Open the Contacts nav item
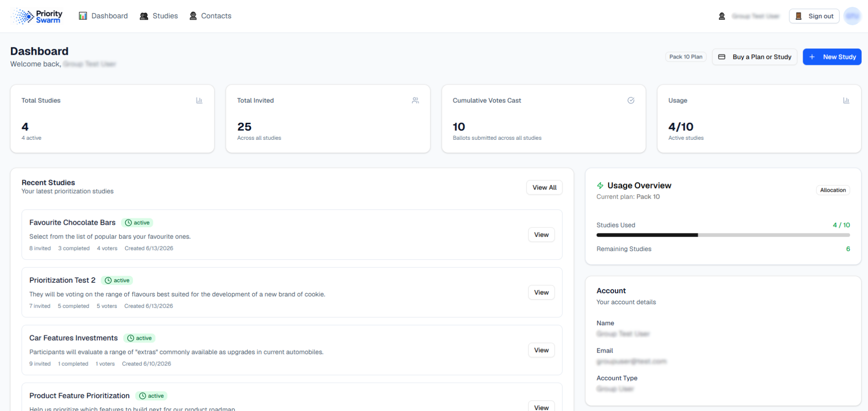This screenshot has width=868, height=411. 210,16
